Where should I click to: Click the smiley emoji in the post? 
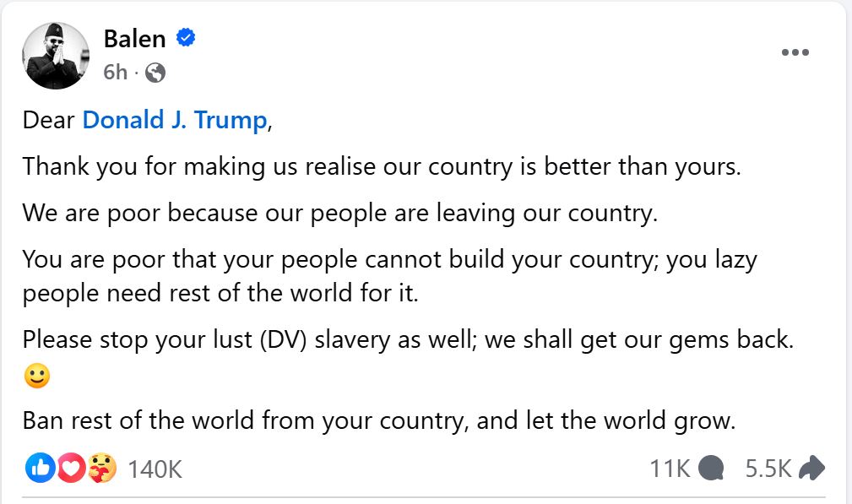point(37,377)
